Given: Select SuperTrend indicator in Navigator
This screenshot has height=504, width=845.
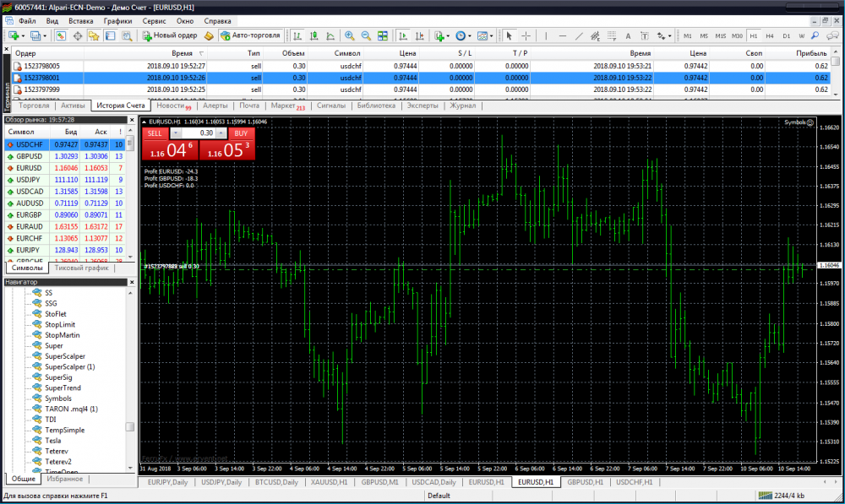Looking at the screenshot, I should pyautogui.click(x=63, y=387).
